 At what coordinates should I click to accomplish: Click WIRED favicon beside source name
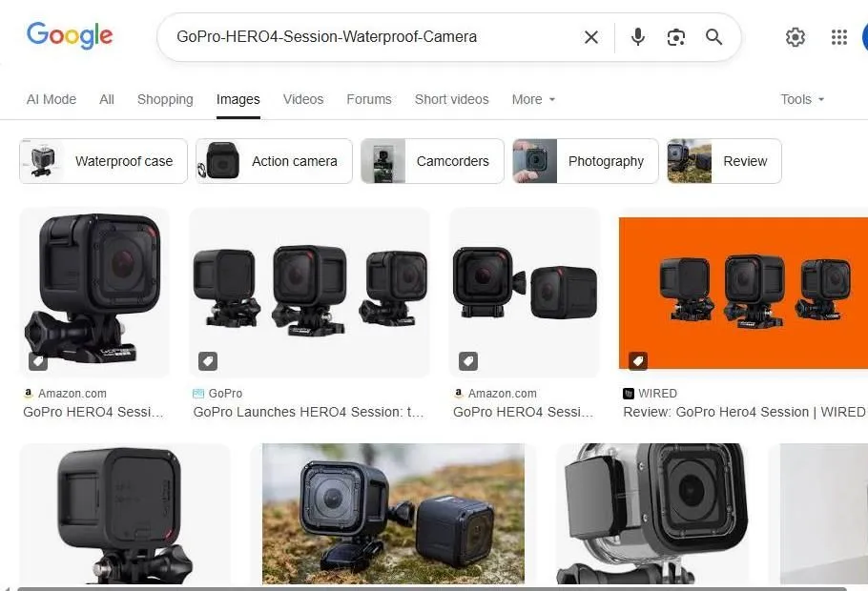[629, 394]
